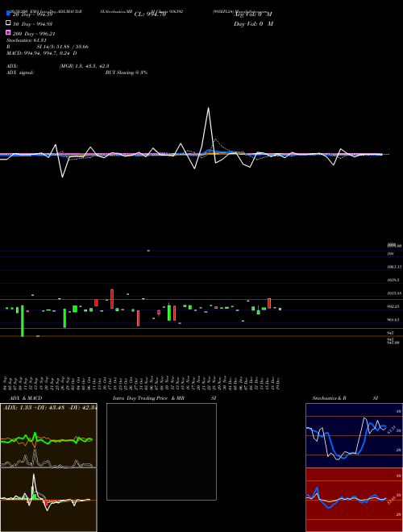
Task: Click the "ADX signal:" label
Action: coord(20,73)
